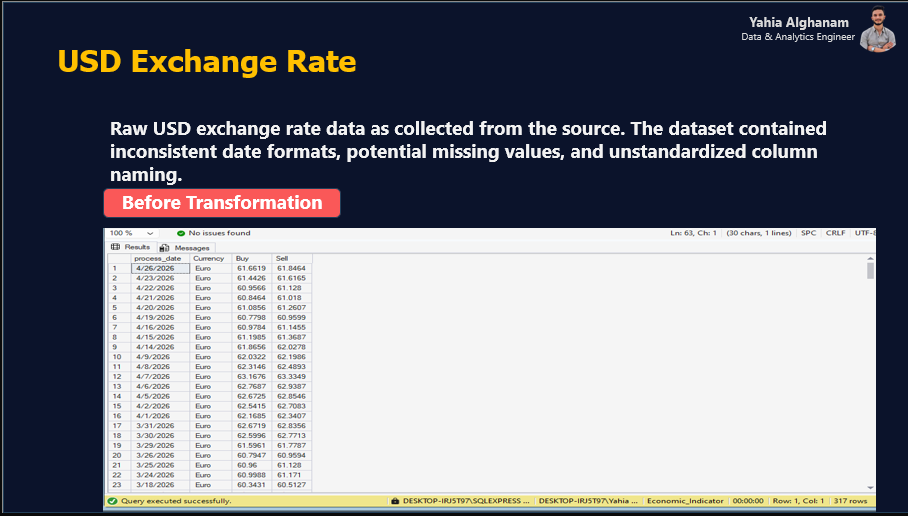This screenshot has width=908, height=516.
Task: Click the Before Transformation label
Action: (x=222, y=203)
